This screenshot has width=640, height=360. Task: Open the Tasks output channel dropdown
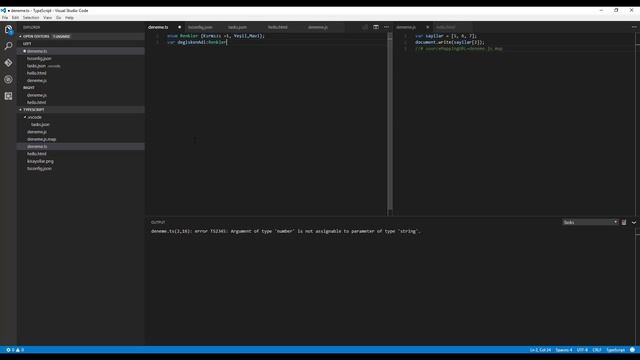pyautogui.click(x=590, y=222)
